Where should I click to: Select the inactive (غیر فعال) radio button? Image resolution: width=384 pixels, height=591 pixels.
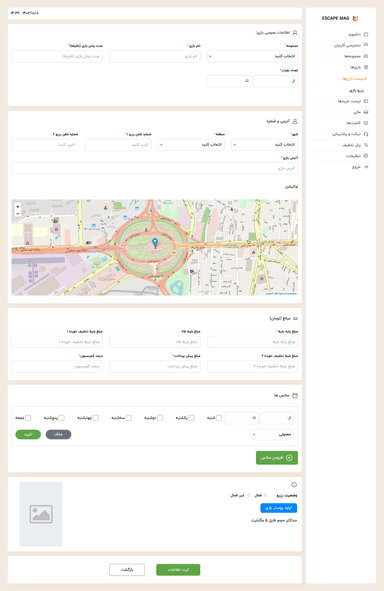pos(248,495)
